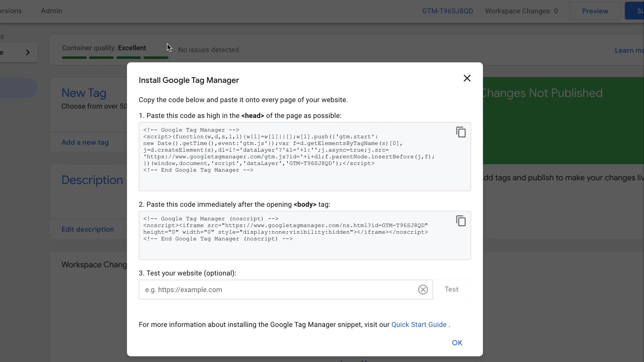The image size is (644, 362).
Task: Open the Quick Start Guide link
Action: click(x=419, y=324)
